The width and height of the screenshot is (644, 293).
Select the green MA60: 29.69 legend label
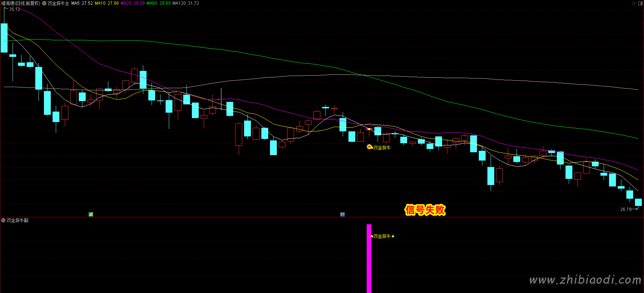(158, 3)
